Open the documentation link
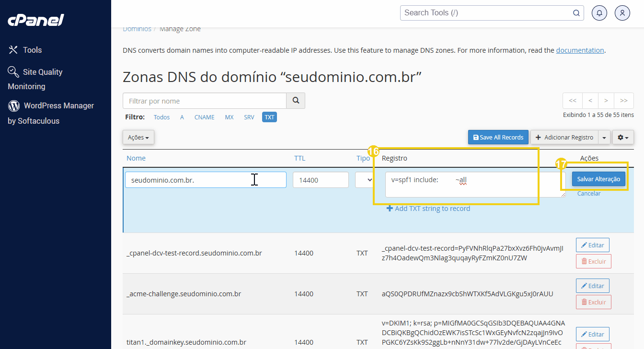 [580, 50]
